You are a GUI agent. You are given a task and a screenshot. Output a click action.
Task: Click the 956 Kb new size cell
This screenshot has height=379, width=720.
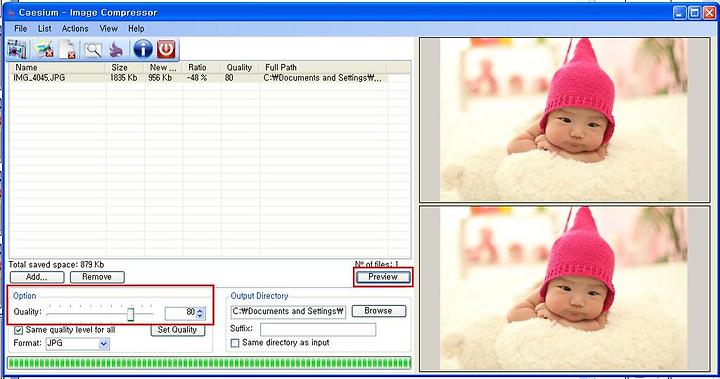tap(160, 78)
